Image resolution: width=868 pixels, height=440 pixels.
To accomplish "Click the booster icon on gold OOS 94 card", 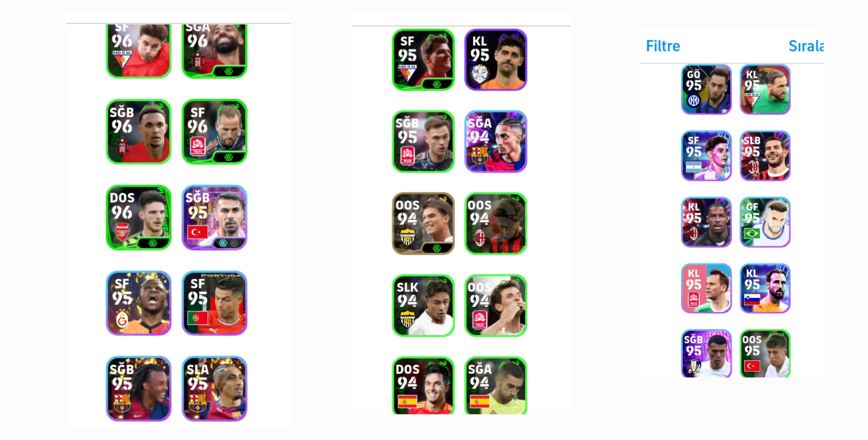I will [x=437, y=248].
